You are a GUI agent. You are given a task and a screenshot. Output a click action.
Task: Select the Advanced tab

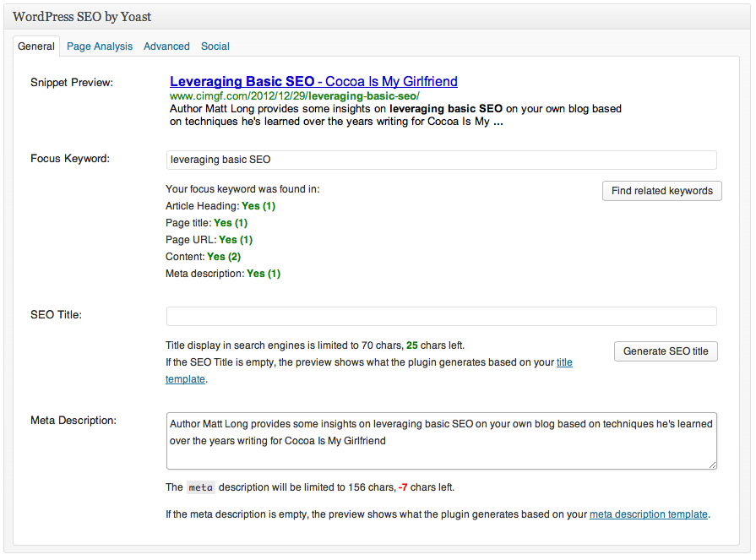[x=166, y=46]
